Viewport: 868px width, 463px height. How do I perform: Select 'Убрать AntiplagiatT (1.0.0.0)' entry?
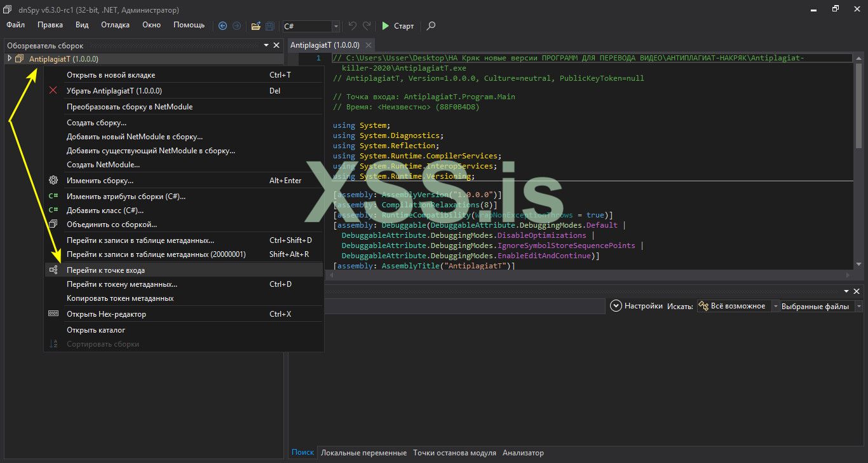(x=114, y=91)
